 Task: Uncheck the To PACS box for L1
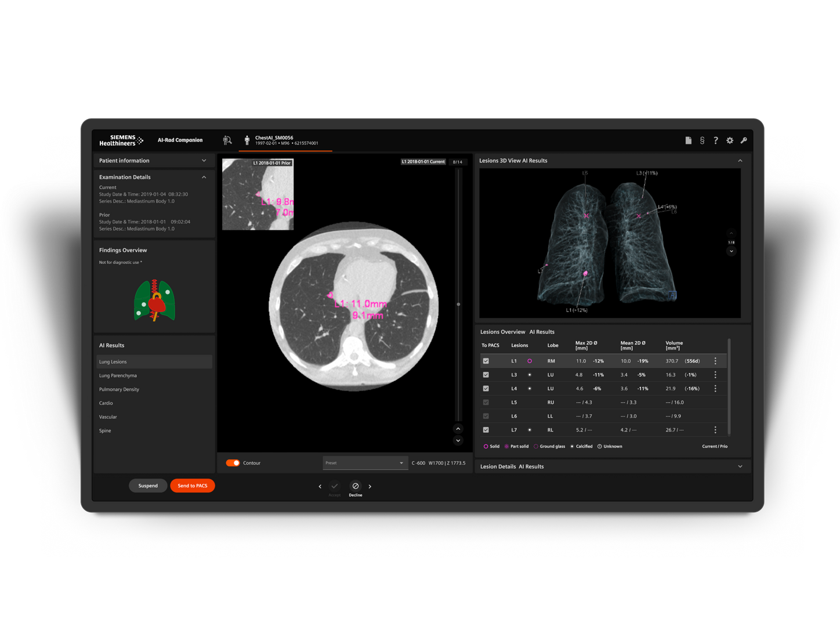click(486, 361)
